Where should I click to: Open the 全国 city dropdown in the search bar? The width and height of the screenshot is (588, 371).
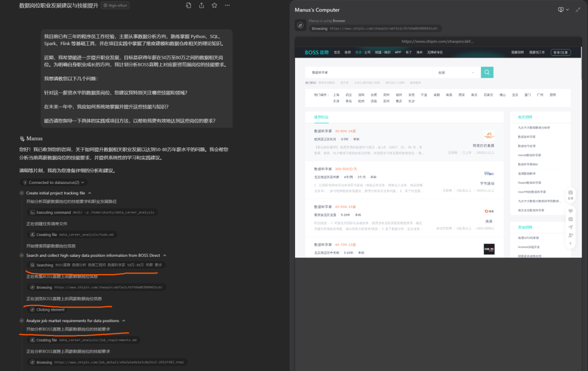point(457,73)
